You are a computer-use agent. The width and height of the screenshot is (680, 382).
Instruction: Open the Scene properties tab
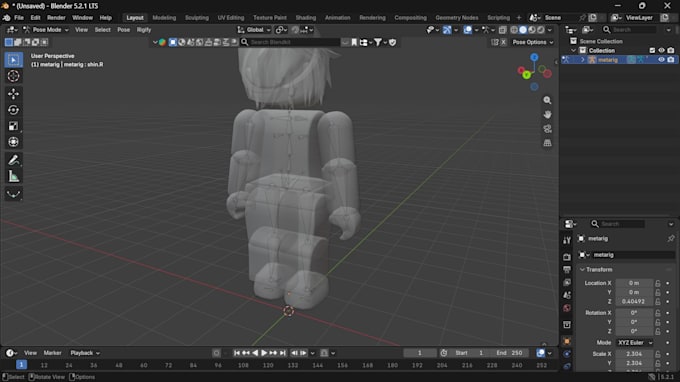(x=567, y=295)
